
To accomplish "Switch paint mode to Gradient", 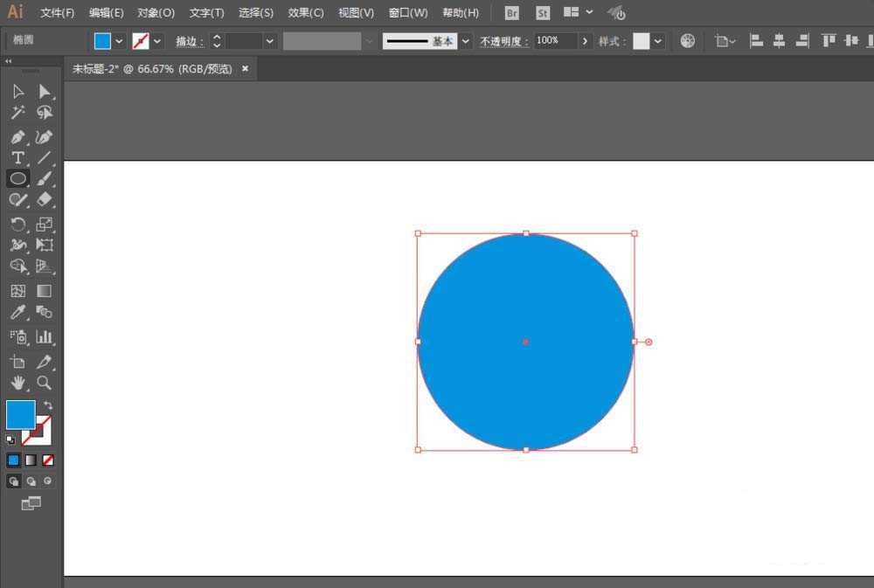I will pos(31,460).
